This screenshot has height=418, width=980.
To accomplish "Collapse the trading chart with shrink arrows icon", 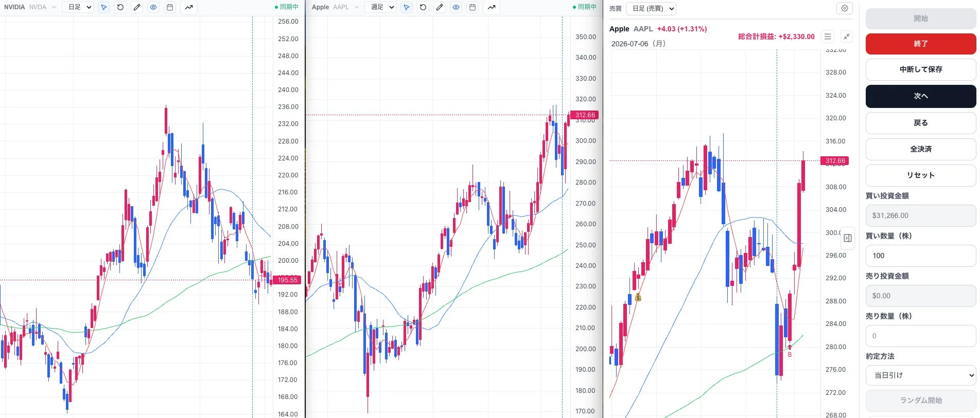I will tap(847, 37).
